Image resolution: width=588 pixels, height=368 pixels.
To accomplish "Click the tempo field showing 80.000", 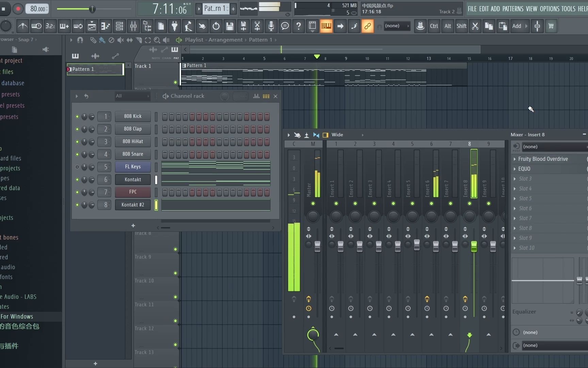I will point(37,9).
